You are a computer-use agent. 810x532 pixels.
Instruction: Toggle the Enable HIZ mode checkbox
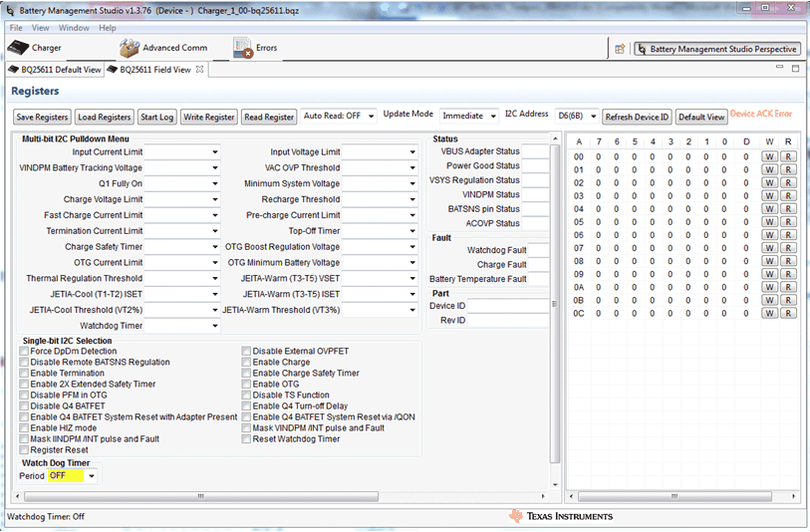pyautogui.click(x=24, y=428)
